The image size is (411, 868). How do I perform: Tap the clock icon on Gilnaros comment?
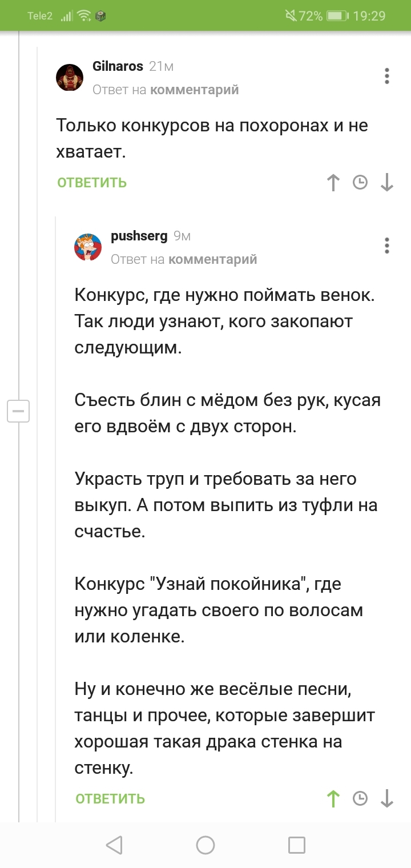(360, 183)
